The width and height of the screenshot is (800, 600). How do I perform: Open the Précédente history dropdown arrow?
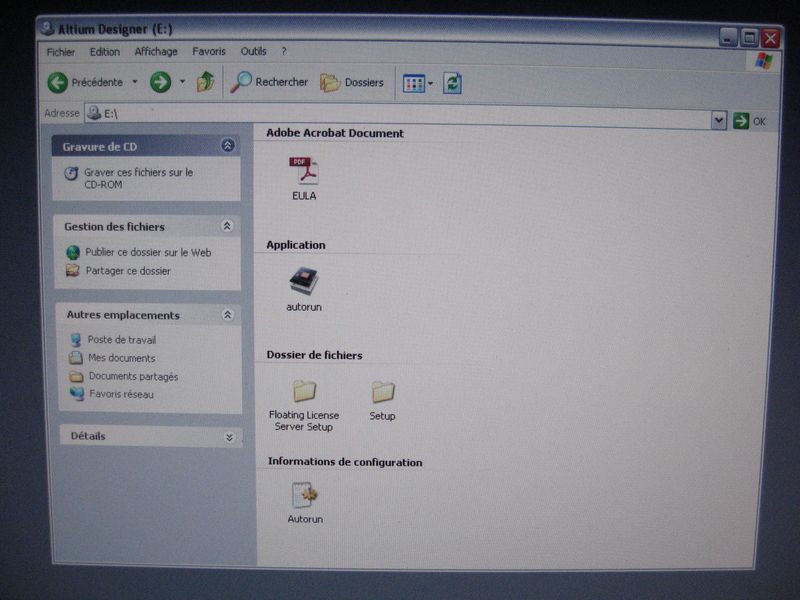(135, 82)
